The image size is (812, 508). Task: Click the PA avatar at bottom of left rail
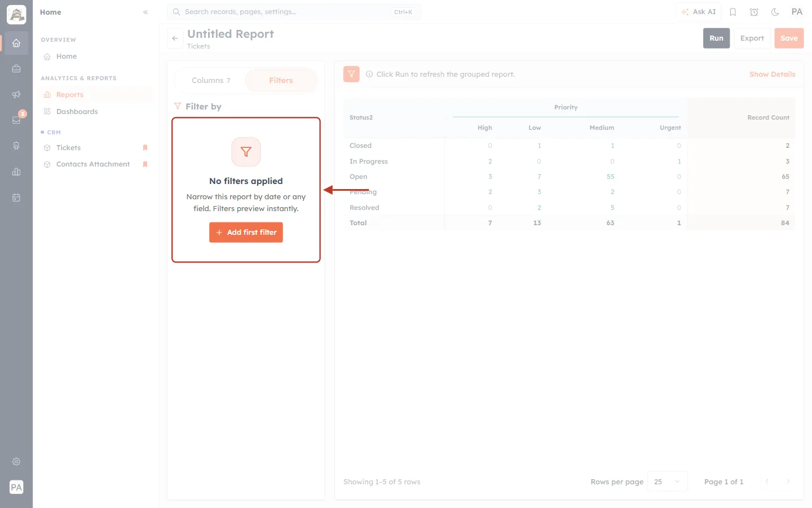[x=16, y=487]
